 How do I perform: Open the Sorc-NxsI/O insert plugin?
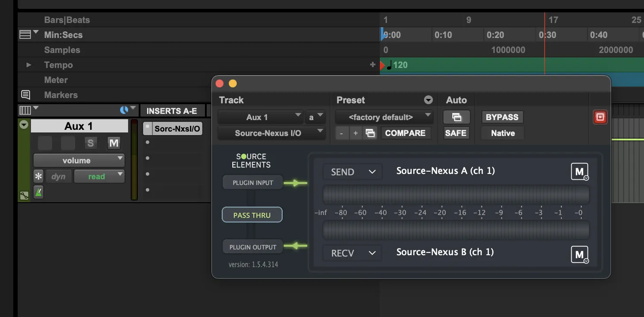(177, 129)
